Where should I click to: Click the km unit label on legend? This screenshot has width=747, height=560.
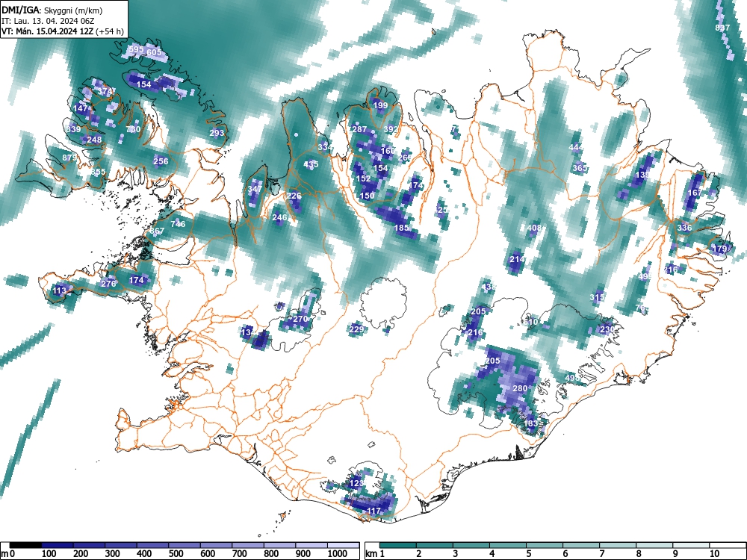point(371,553)
